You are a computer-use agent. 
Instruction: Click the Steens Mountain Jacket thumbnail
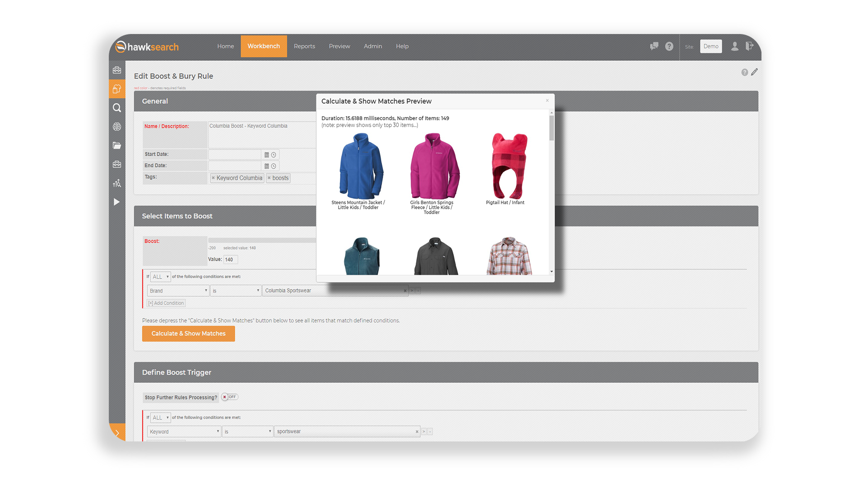coord(361,166)
